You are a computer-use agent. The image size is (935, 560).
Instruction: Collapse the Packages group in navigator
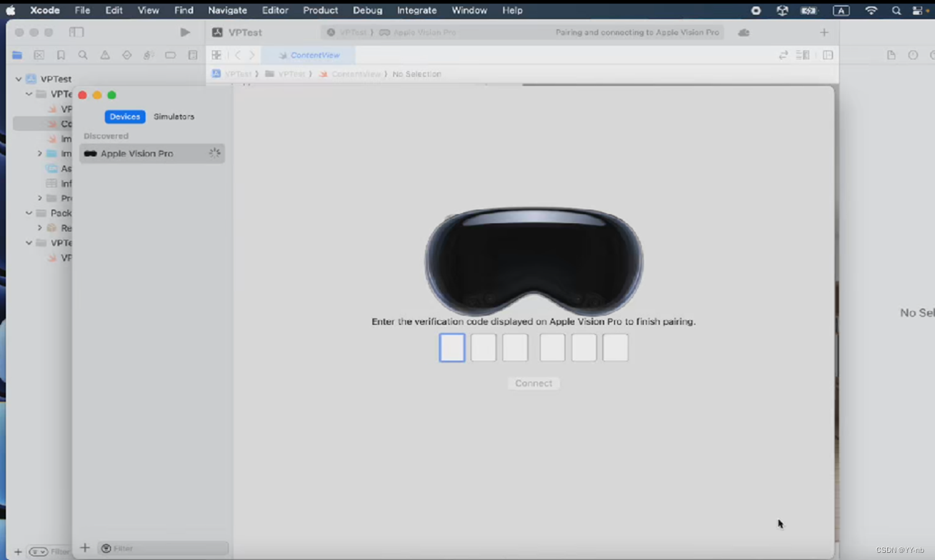point(29,213)
